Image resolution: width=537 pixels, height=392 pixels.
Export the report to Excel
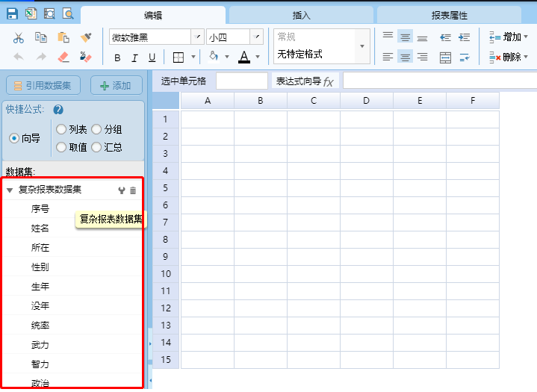[31, 13]
